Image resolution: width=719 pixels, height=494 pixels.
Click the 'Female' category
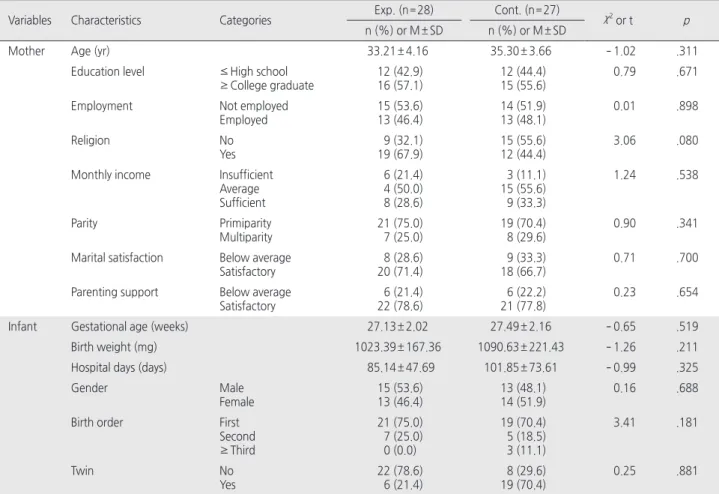[237, 402]
